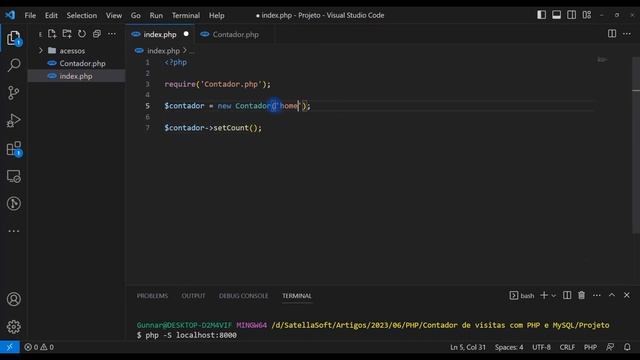Open editor more actions ellipsis

627,33
